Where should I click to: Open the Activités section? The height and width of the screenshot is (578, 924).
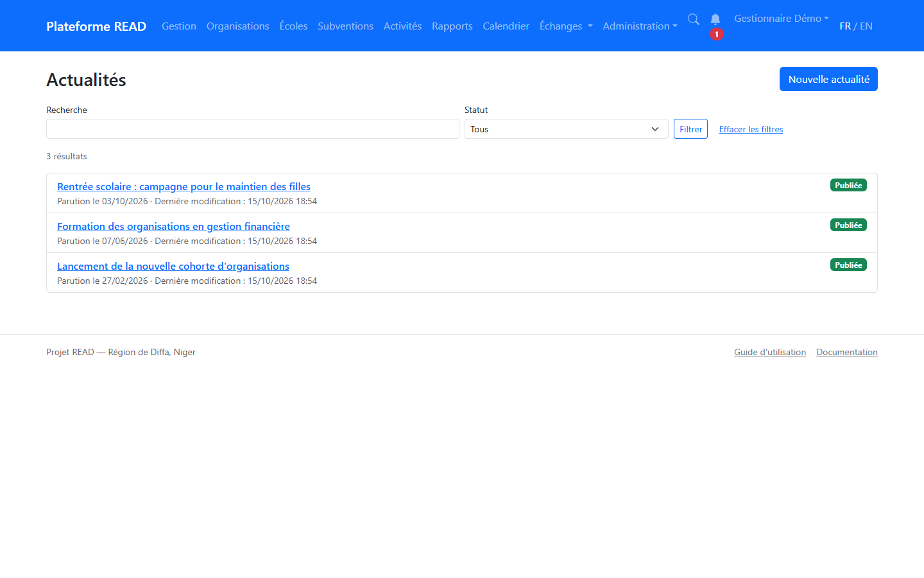402,26
